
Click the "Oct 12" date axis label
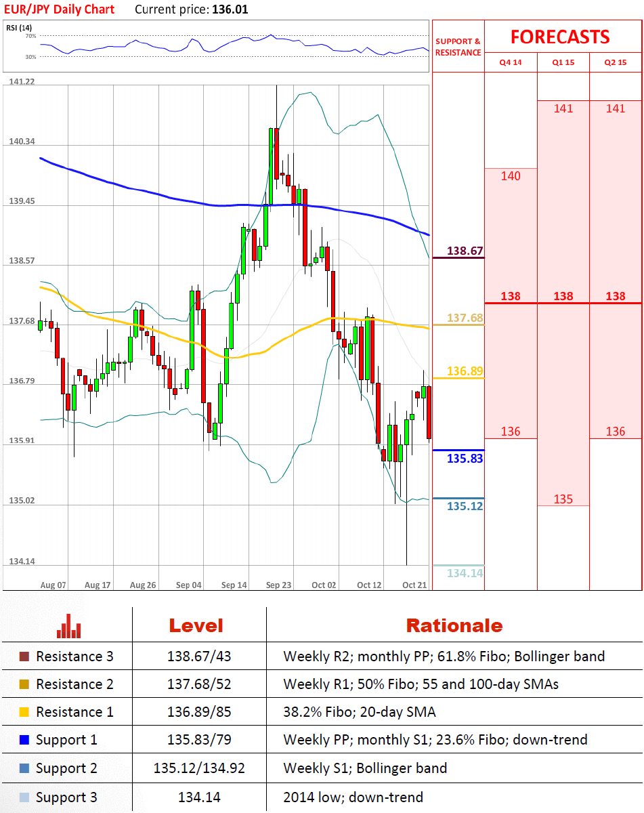coord(369,585)
